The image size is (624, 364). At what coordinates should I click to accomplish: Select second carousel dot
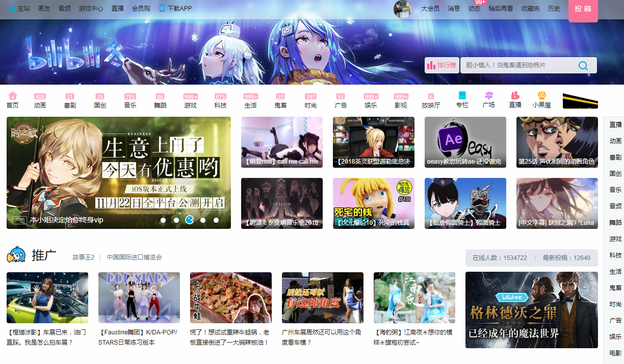[x=176, y=220]
